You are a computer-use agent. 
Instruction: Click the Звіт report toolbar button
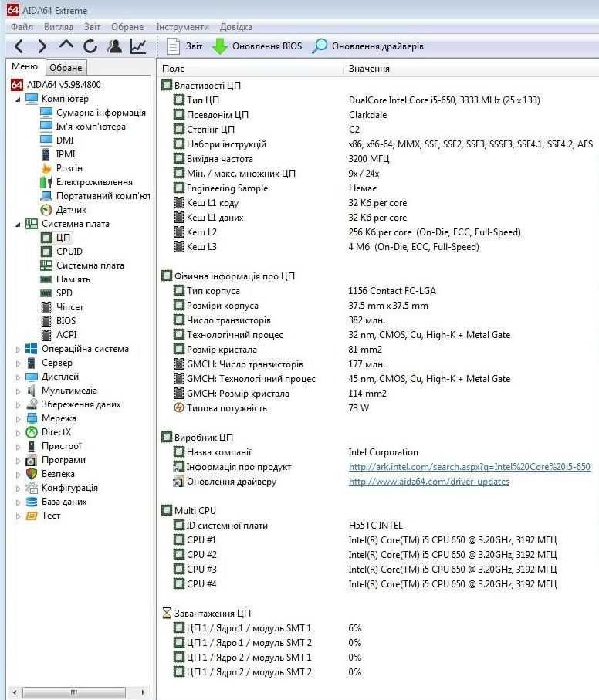pos(184,46)
